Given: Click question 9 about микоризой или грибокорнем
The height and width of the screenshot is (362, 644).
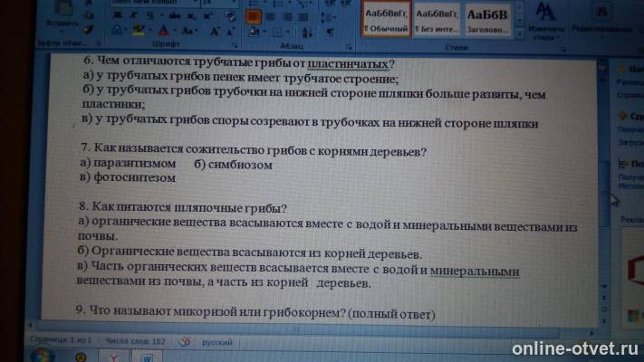Looking at the screenshot, I should pos(255,312).
